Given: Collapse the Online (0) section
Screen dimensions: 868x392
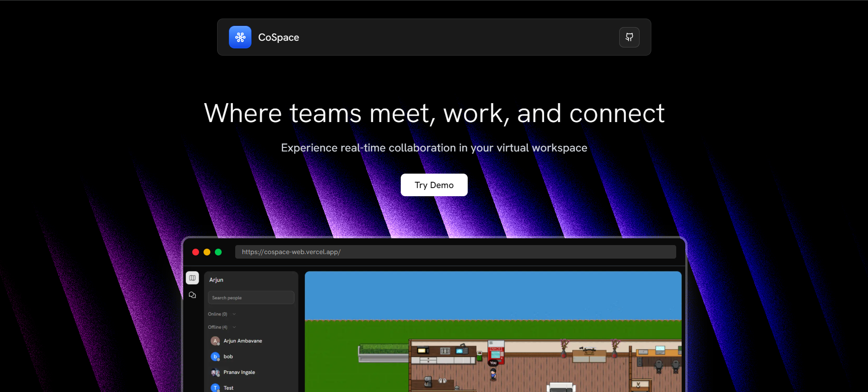Looking at the screenshot, I should [234, 314].
